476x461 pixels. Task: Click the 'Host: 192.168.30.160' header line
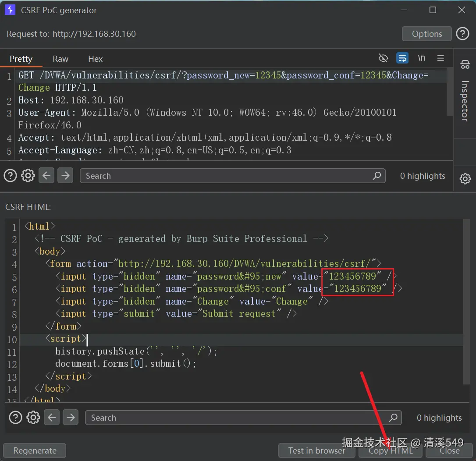click(71, 100)
